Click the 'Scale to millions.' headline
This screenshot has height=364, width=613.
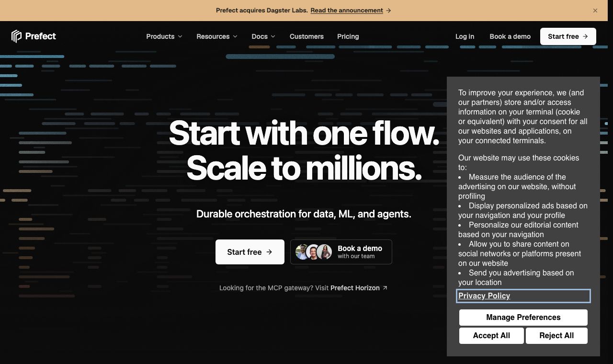pos(304,168)
